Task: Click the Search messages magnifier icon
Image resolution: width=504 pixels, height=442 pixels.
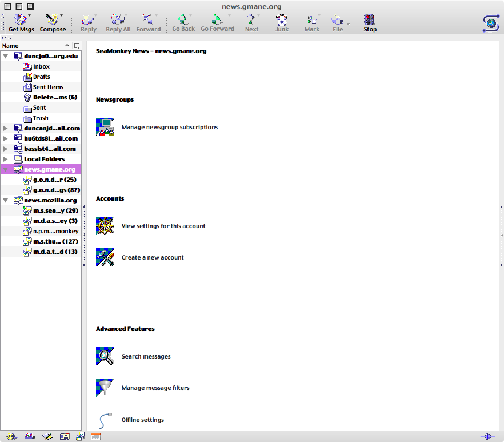Action: pyautogui.click(x=105, y=356)
